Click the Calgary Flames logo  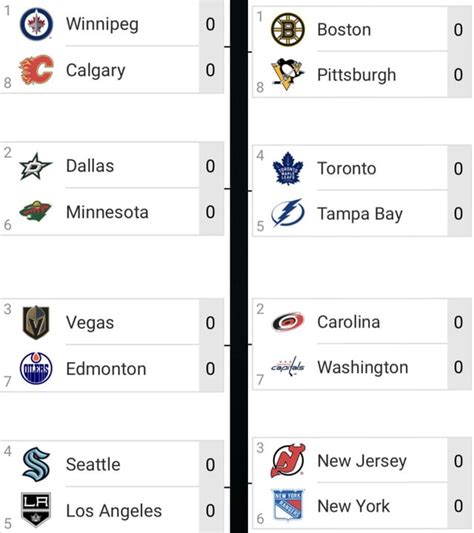click(x=36, y=70)
